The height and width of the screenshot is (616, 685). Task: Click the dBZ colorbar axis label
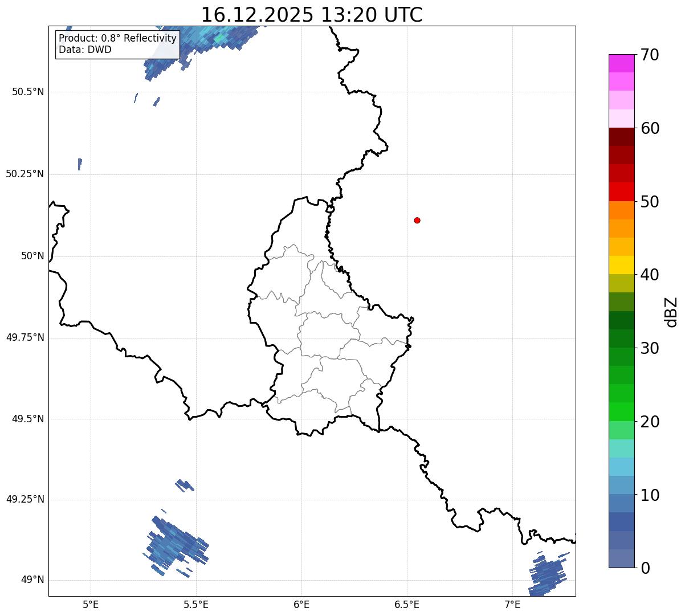click(x=671, y=312)
